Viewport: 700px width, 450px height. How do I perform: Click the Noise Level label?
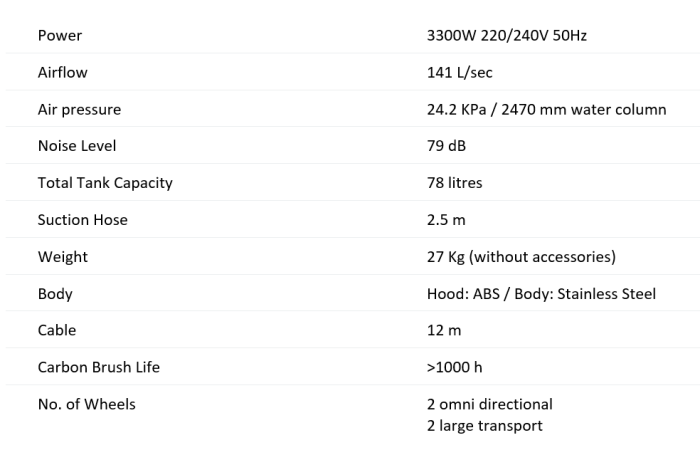77,146
